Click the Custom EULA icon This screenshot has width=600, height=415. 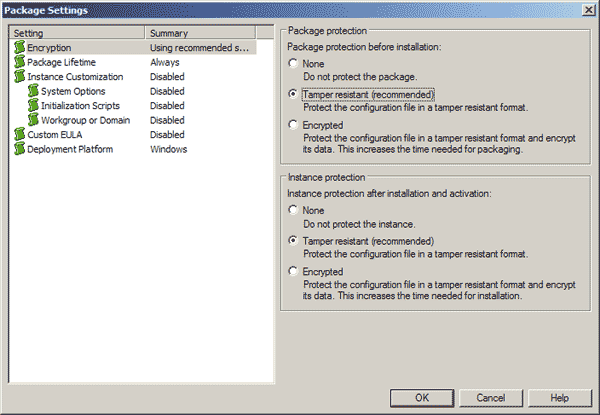pyautogui.click(x=19, y=134)
